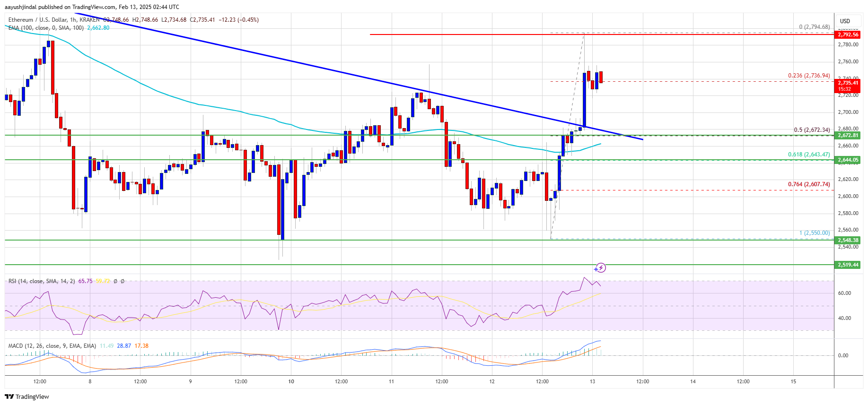Click the red 2,792.56 price label
Screen dimensions: 868x405
[848, 34]
